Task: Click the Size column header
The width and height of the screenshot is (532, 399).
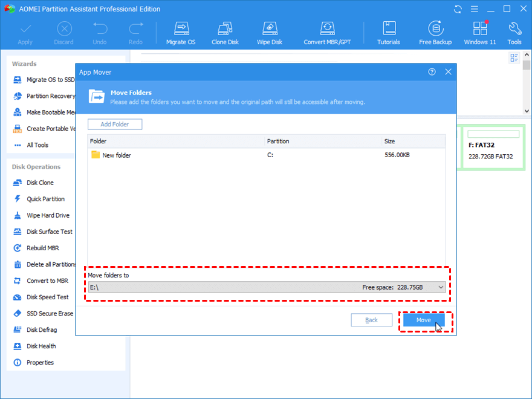Action: [414, 141]
